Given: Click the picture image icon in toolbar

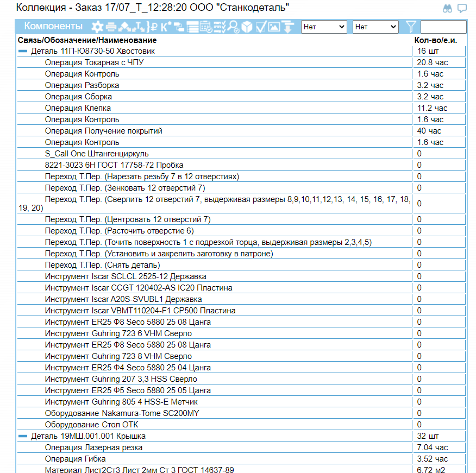Looking at the screenshot, I should (274, 27).
